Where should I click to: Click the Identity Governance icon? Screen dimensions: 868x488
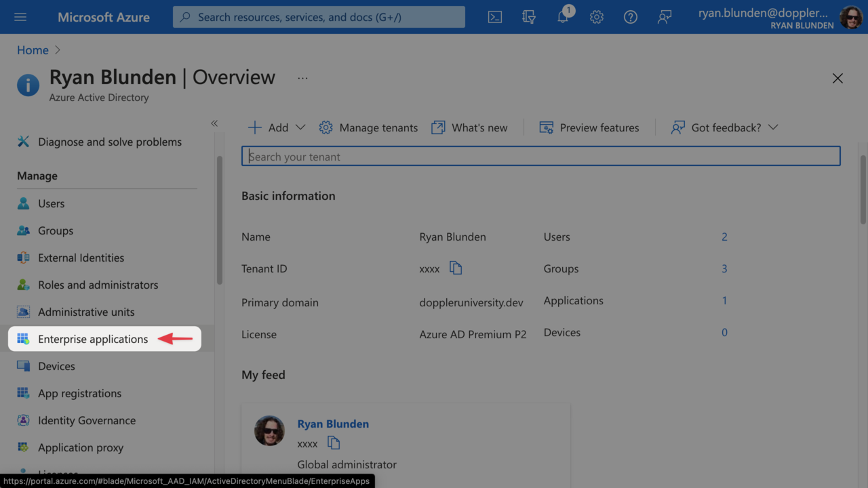pyautogui.click(x=23, y=420)
